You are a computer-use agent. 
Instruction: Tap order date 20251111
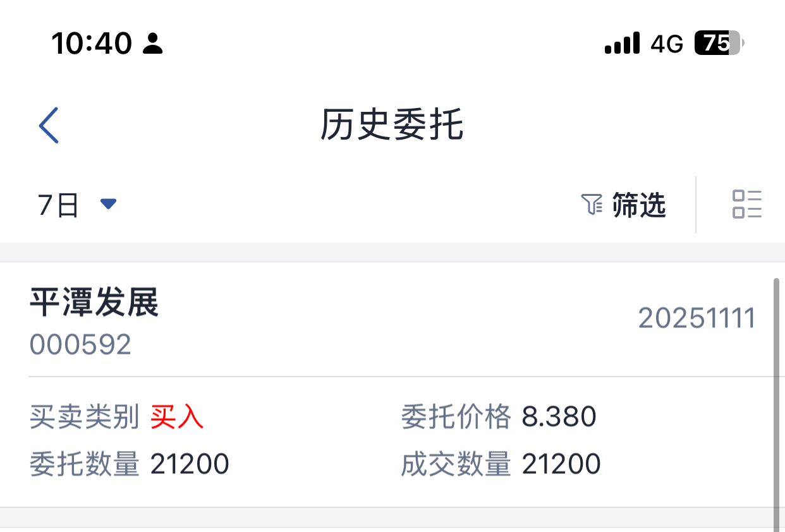(x=697, y=318)
